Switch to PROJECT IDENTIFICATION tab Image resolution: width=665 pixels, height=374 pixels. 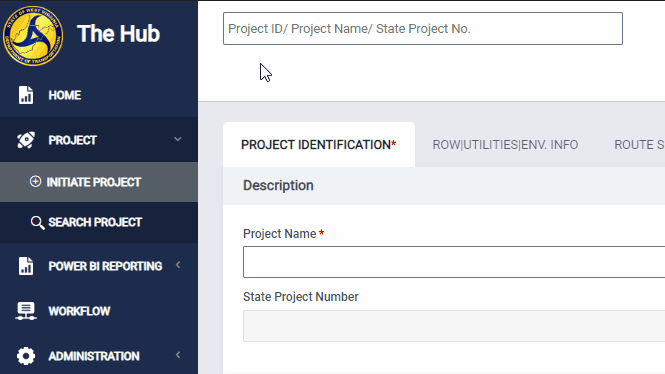click(x=319, y=145)
